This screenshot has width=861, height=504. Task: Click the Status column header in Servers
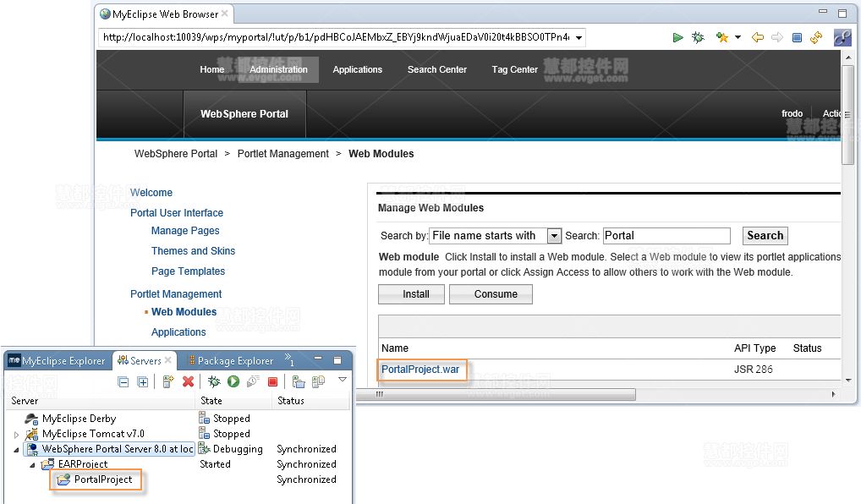290,401
